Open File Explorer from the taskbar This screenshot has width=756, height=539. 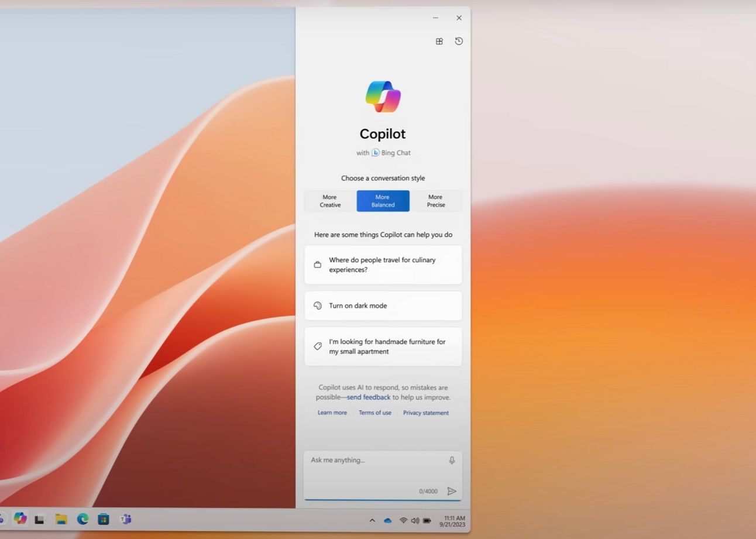point(61,519)
